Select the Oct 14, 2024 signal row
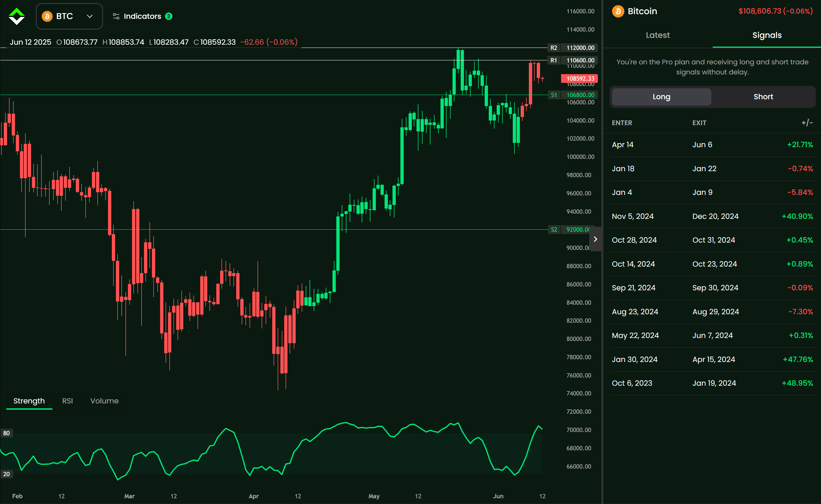This screenshot has width=821, height=504. (712, 264)
